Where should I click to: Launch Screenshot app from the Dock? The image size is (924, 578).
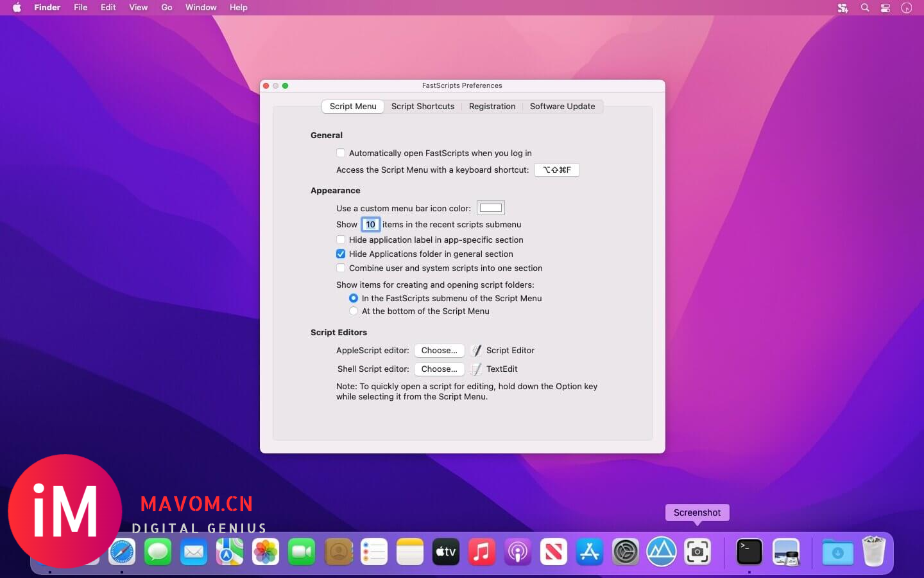pyautogui.click(x=697, y=552)
